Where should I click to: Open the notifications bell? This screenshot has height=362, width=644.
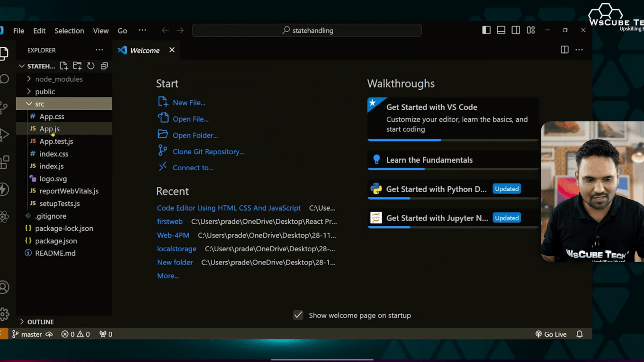(x=580, y=334)
